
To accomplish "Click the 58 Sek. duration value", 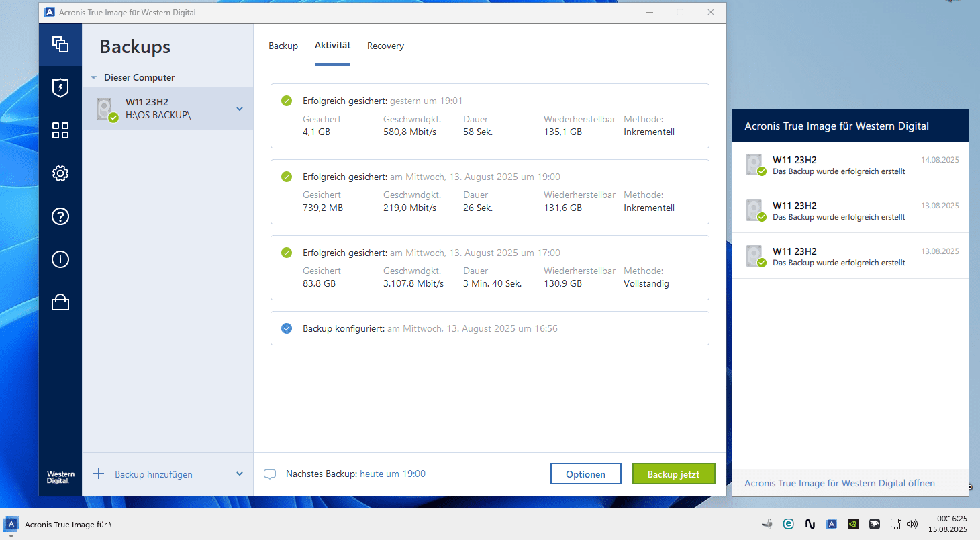I will (x=478, y=132).
